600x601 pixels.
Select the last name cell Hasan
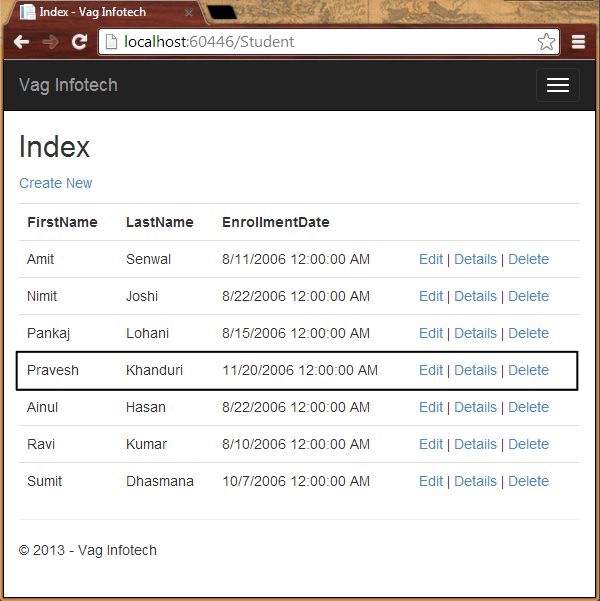click(x=146, y=407)
